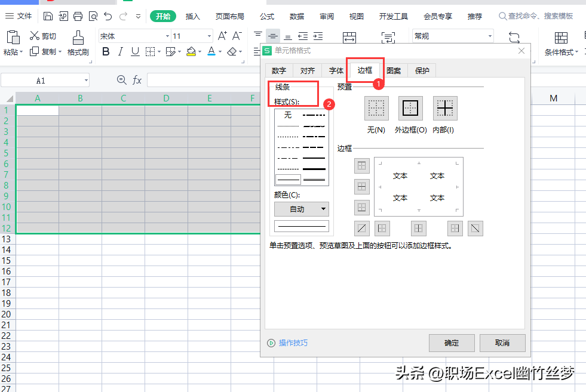Click the undo arrow in quick toolbar
586x392 pixels.
coord(108,16)
